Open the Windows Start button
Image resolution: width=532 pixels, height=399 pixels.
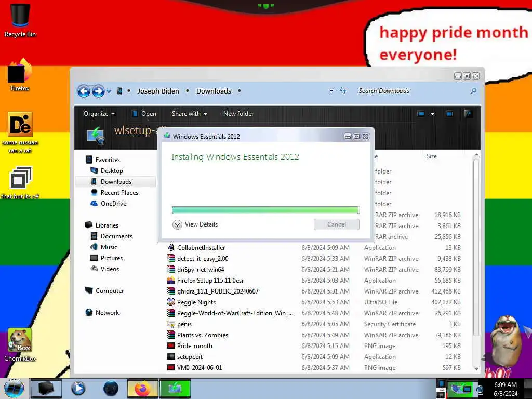pos(14,389)
